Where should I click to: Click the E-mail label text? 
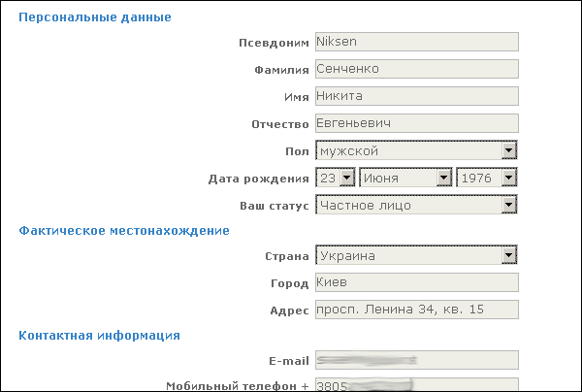[287, 361]
